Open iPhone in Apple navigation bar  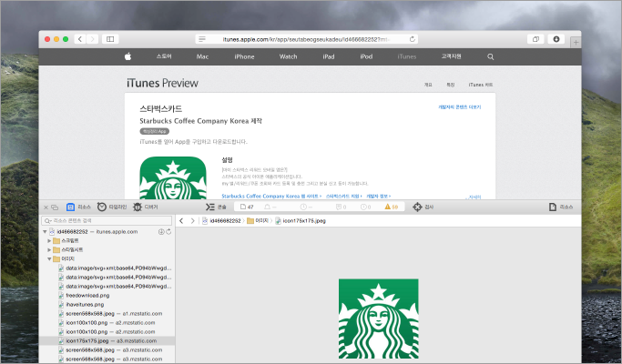[244, 56]
